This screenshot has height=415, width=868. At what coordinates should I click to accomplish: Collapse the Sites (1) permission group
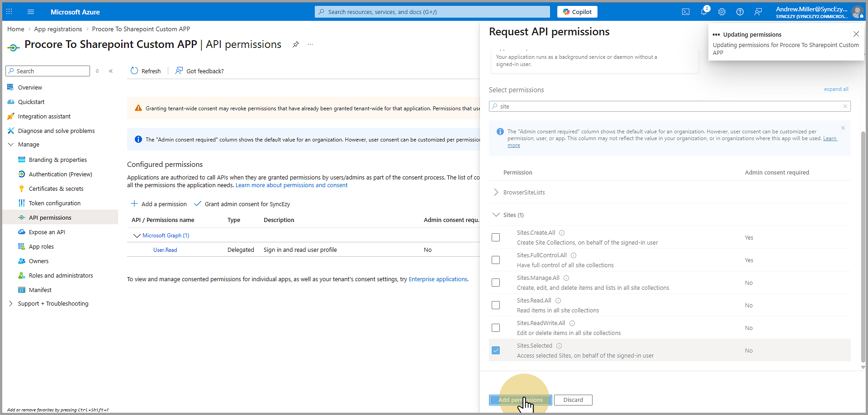pyautogui.click(x=496, y=215)
